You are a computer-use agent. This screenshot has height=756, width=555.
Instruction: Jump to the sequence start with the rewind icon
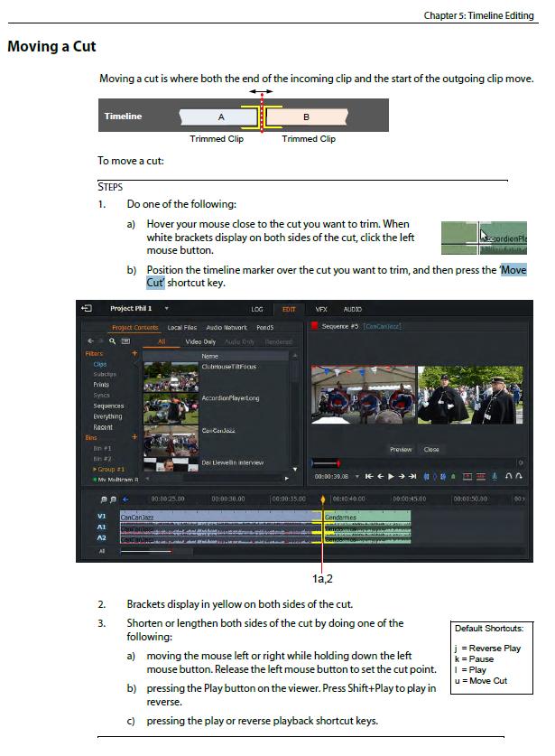[368, 476]
